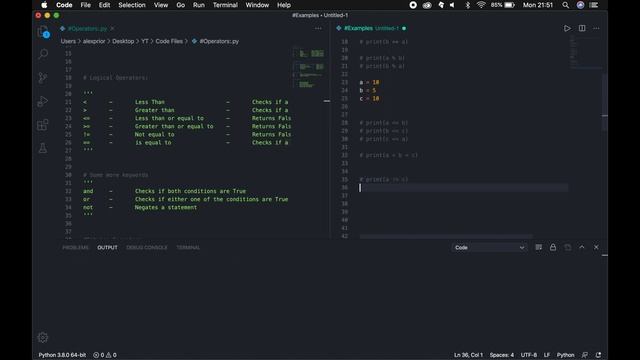
Task: Clear the output panel
Action: pyautogui.click(x=539, y=247)
